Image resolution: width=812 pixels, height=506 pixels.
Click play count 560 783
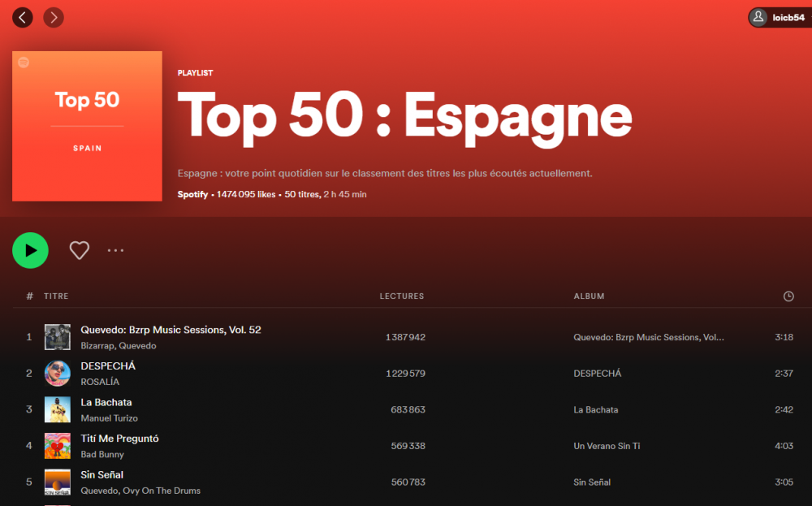[x=408, y=482]
